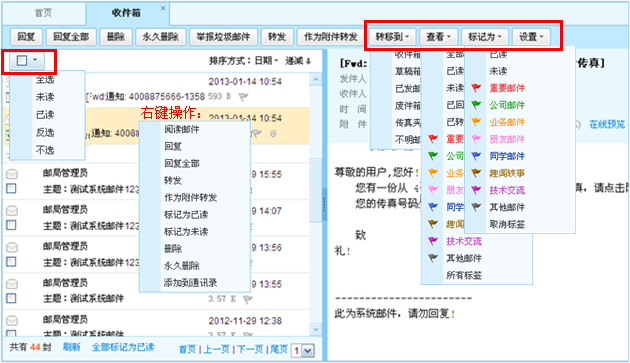Click the 作为附件转发 toolbar button
The image size is (630, 363).
331,37
